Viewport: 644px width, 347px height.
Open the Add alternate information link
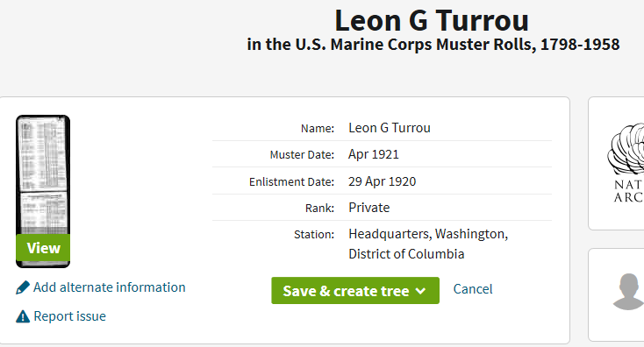pos(110,287)
